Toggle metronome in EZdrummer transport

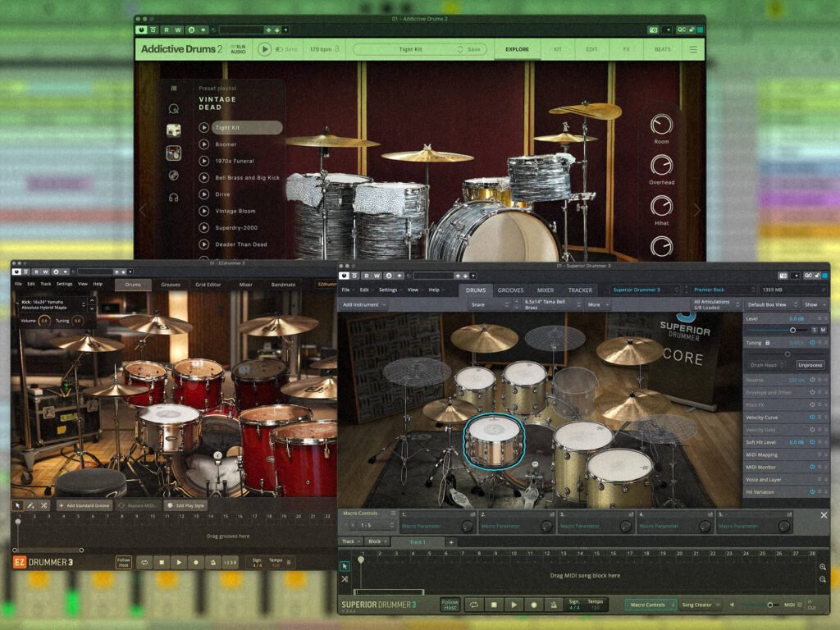pyautogui.click(x=213, y=563)
